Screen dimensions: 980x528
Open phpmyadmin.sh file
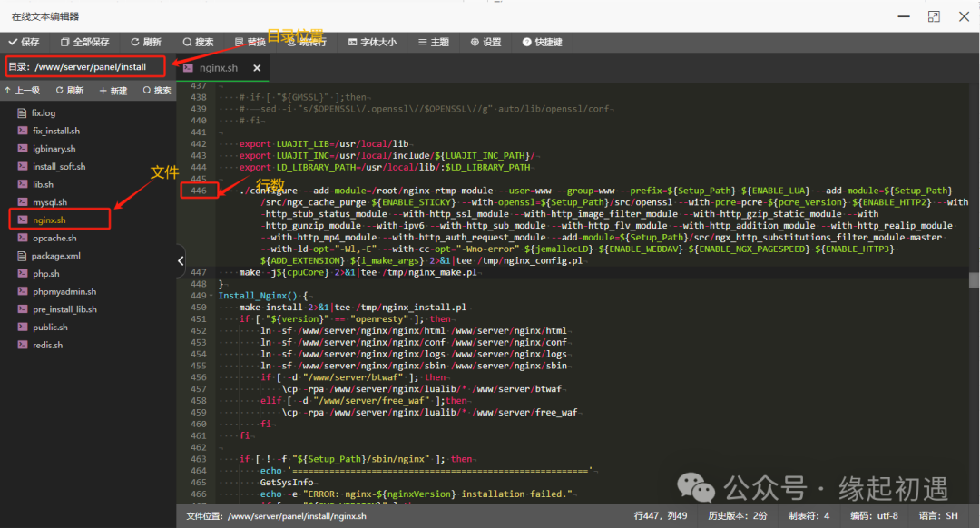pos(64,291)
